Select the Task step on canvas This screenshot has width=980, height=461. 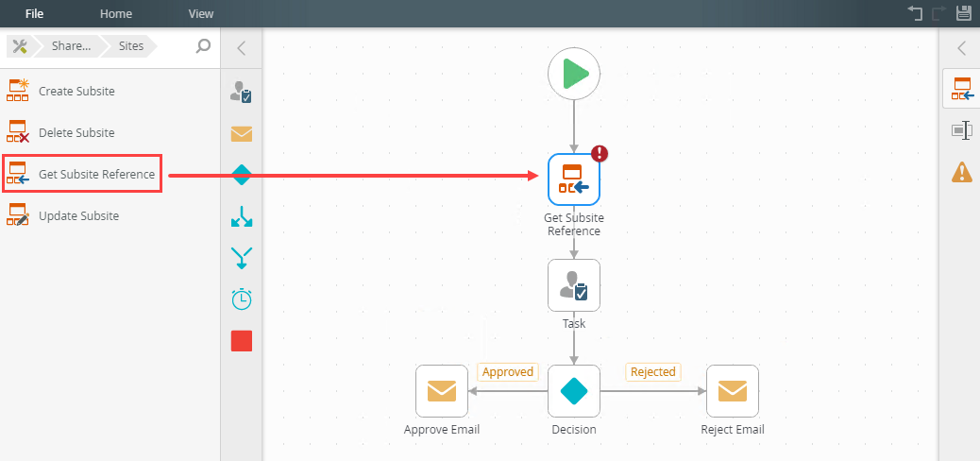[574, 285]
